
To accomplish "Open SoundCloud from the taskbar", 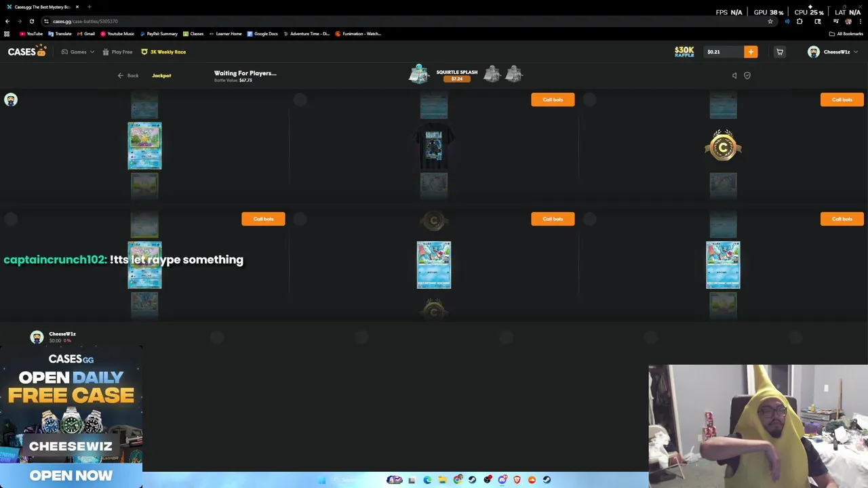I will (x=532, y=480).
